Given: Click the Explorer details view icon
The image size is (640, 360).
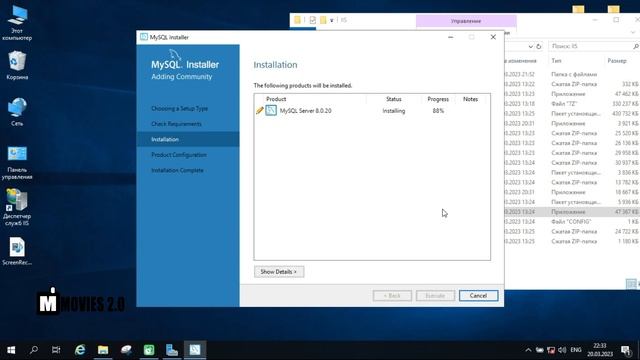Looking at the screenshot, I should (x=631, y=283).
